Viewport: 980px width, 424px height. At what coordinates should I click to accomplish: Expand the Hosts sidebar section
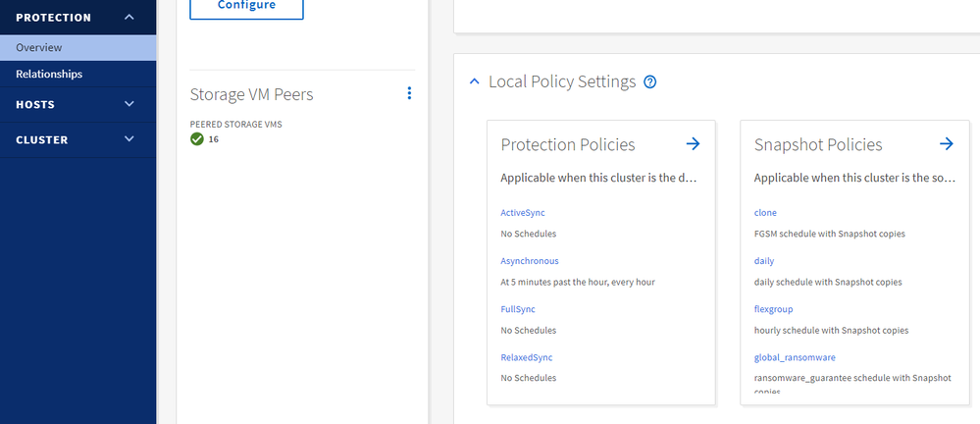[129, 104]
